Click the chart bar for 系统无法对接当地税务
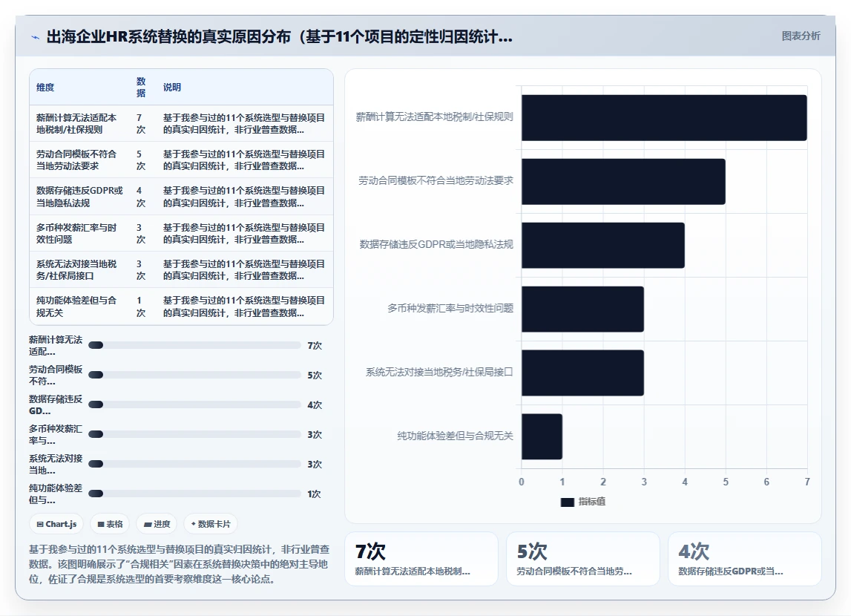The width and height of the screenshot is (851, 616). pyautogui.click(x=583, y=373)
